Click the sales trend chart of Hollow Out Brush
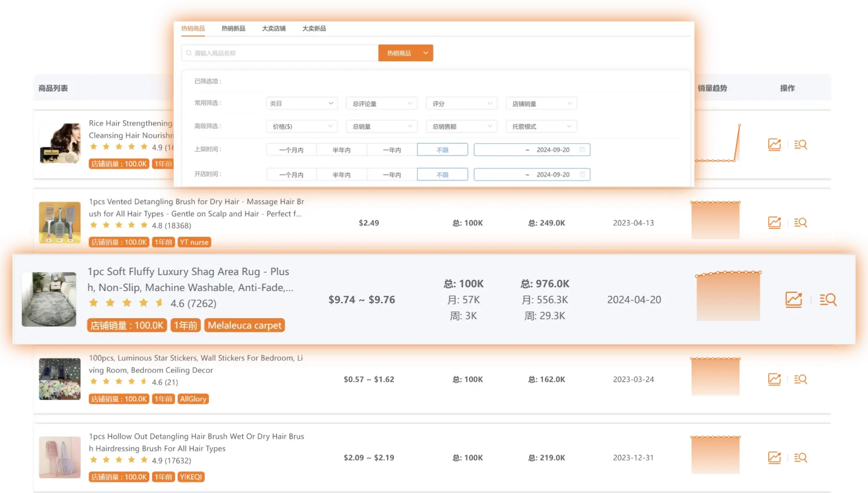Screen dimensions: 868x493 click(x=715, y=455)
